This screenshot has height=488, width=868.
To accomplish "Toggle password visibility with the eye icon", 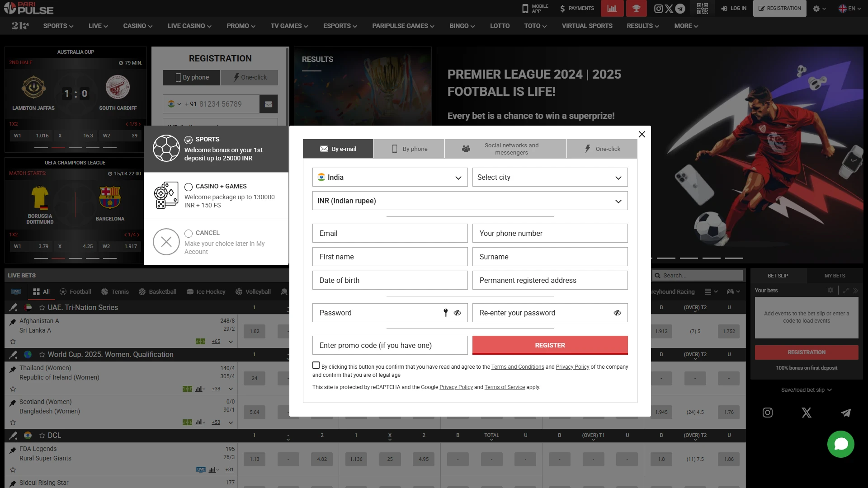I will pyautogui.click(x=458, y=313).
